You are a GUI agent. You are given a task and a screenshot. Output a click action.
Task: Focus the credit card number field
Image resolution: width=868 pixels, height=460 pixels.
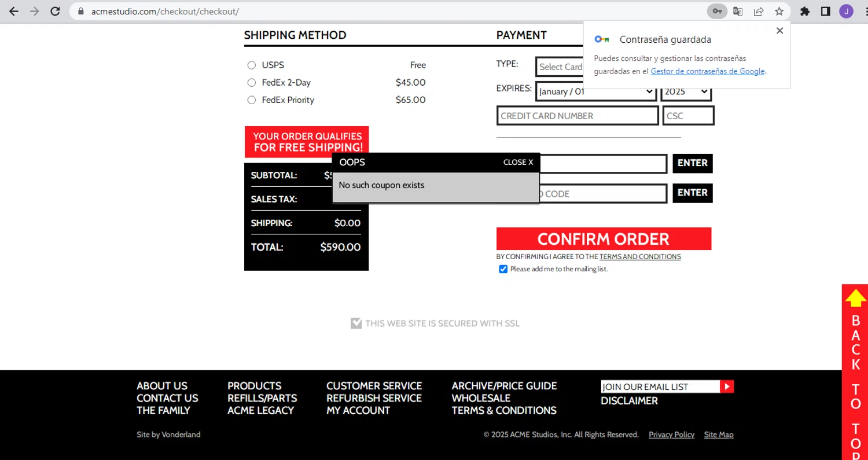pos(578,116)
